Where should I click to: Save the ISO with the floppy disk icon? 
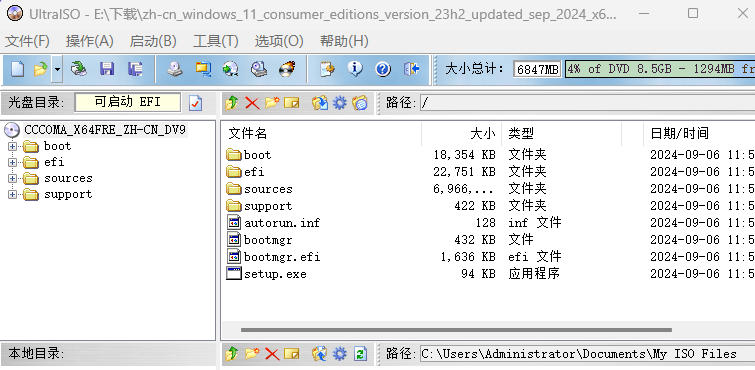[x=107, y=69]
